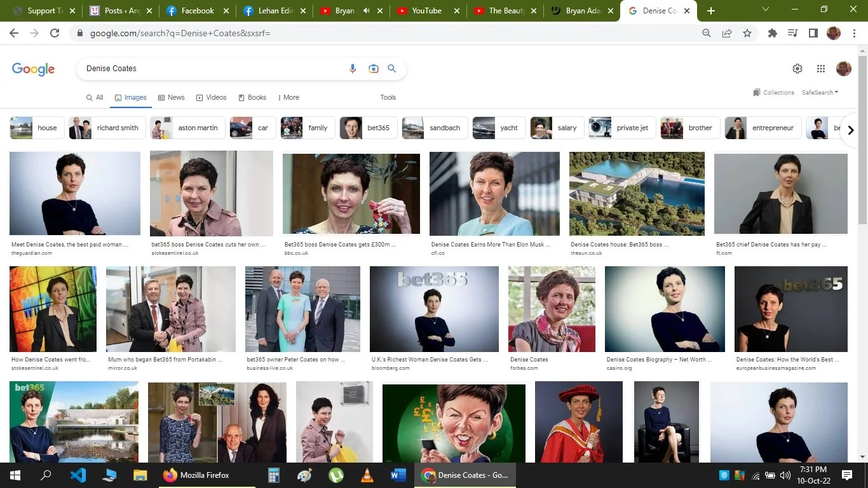Screen dimensions: 868x488
Task: Switch to the Books results tab
Action: pyautogui.click(x=252, y=97)
